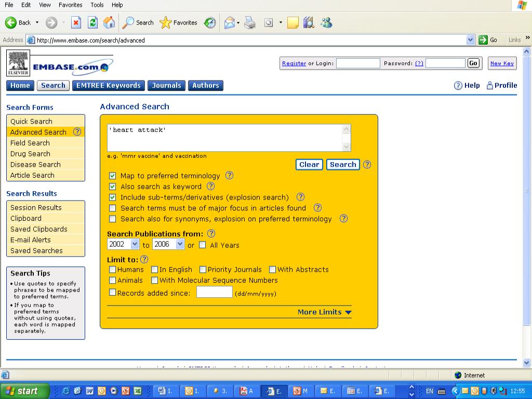This screenshot has height=399, width=532.
Task: Uncheck Also search as keyword
Action: tap(113, 187)
